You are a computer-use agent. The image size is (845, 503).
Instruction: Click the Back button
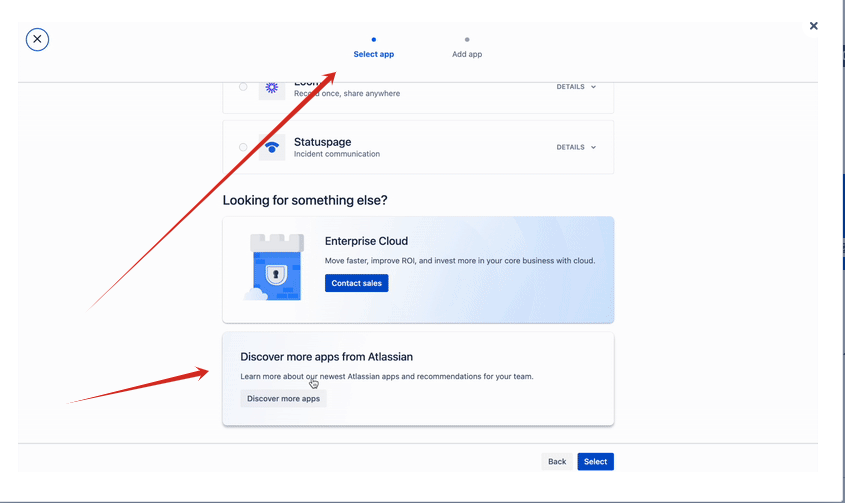pyautogui.click(x=557, y=461)
